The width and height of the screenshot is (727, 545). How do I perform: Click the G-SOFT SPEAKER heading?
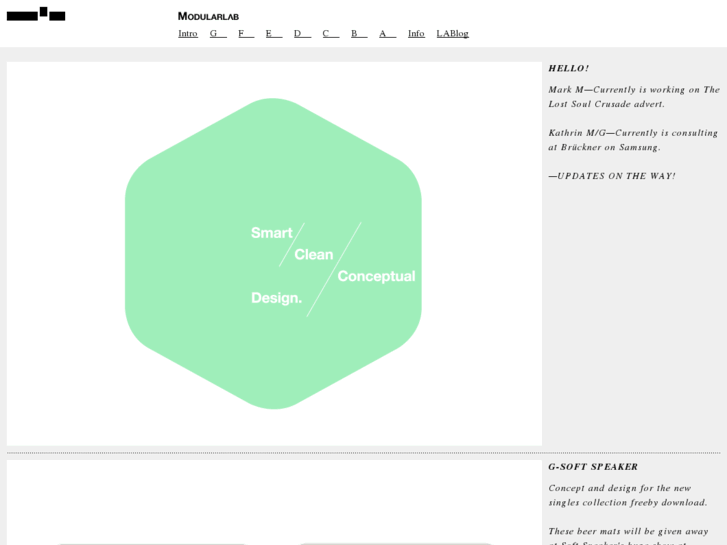point(593,466)
